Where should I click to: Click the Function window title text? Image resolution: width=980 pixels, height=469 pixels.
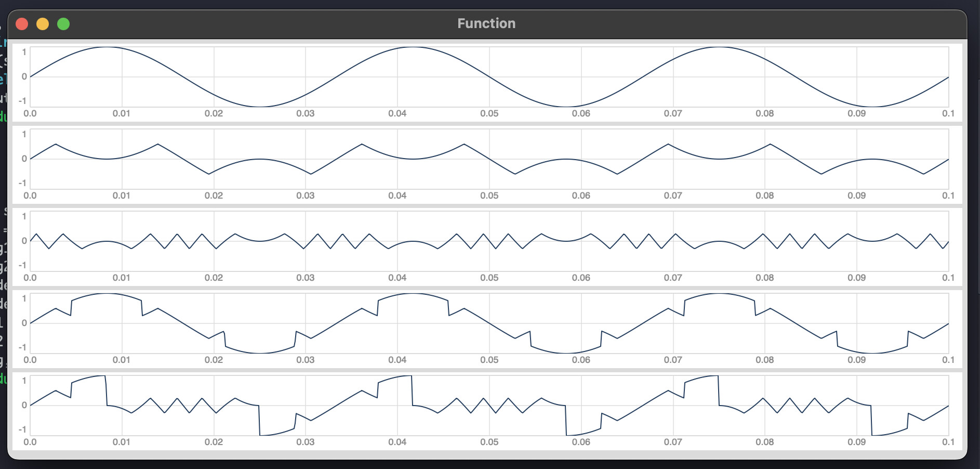(x=486, y=23)
